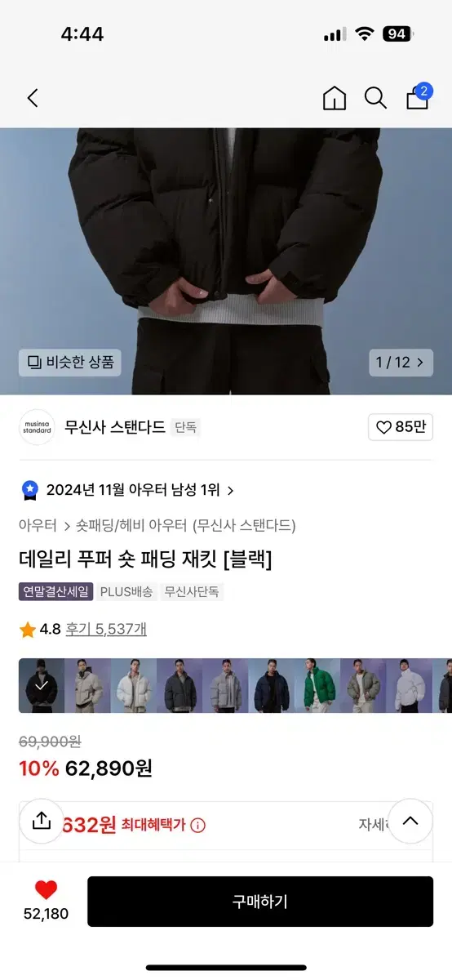Open the shopping bag cart icon
The width and height of the screenshot is (452, 980).
point(418,97)
